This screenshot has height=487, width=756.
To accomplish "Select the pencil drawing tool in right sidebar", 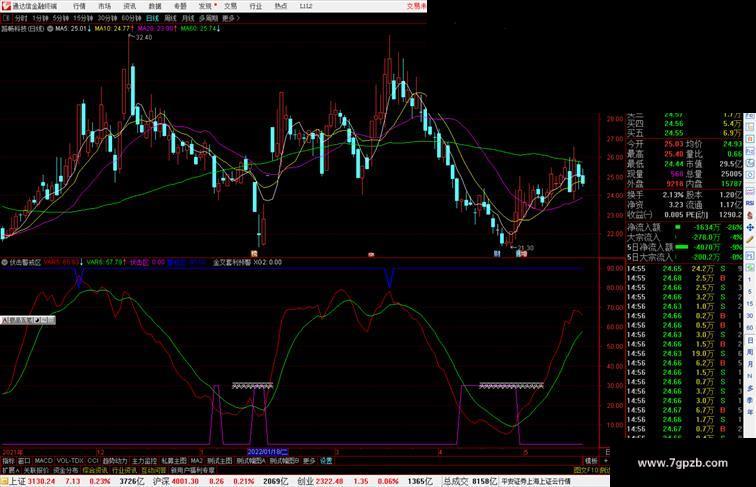I will click(x=750, y=239).
